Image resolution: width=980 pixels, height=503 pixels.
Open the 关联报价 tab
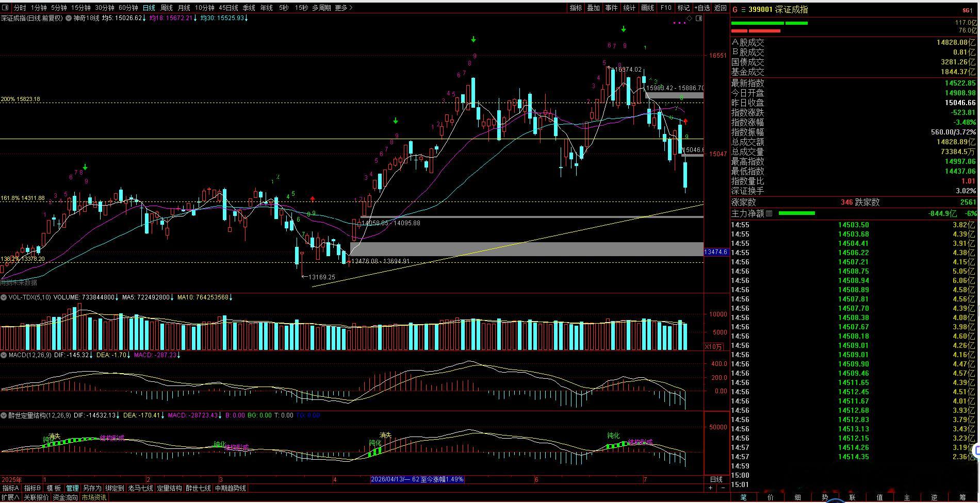click(x=36, y=497)
